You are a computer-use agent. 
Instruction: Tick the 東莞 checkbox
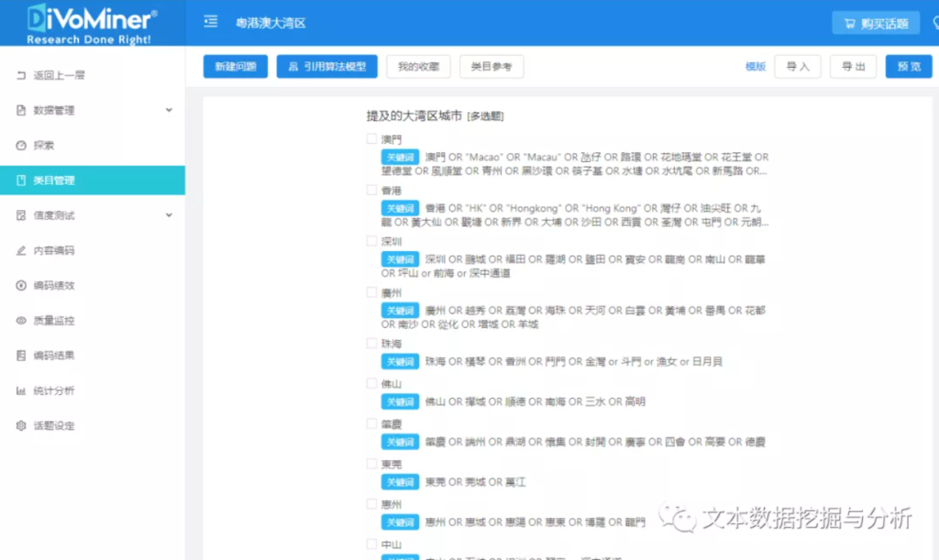371,464
